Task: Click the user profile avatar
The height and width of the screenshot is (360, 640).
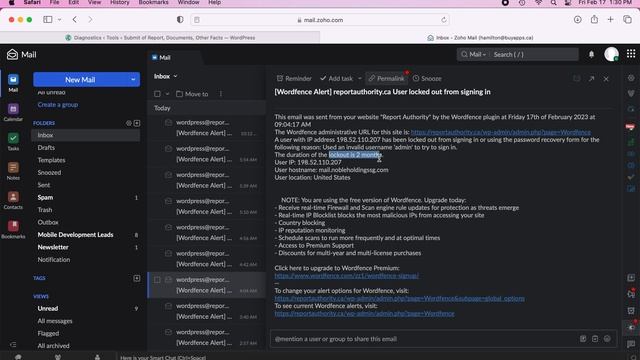Action: 611,54
